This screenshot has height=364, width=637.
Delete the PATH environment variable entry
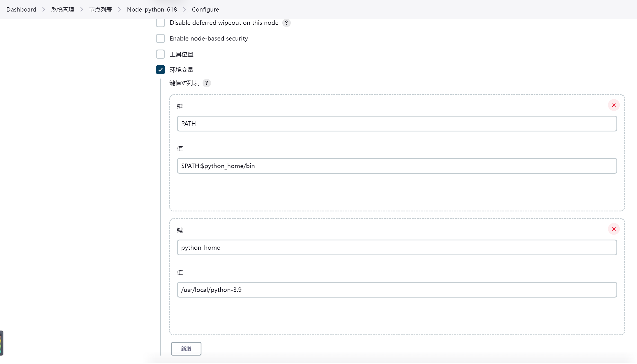pyautogui.click(x=614, y=105)
